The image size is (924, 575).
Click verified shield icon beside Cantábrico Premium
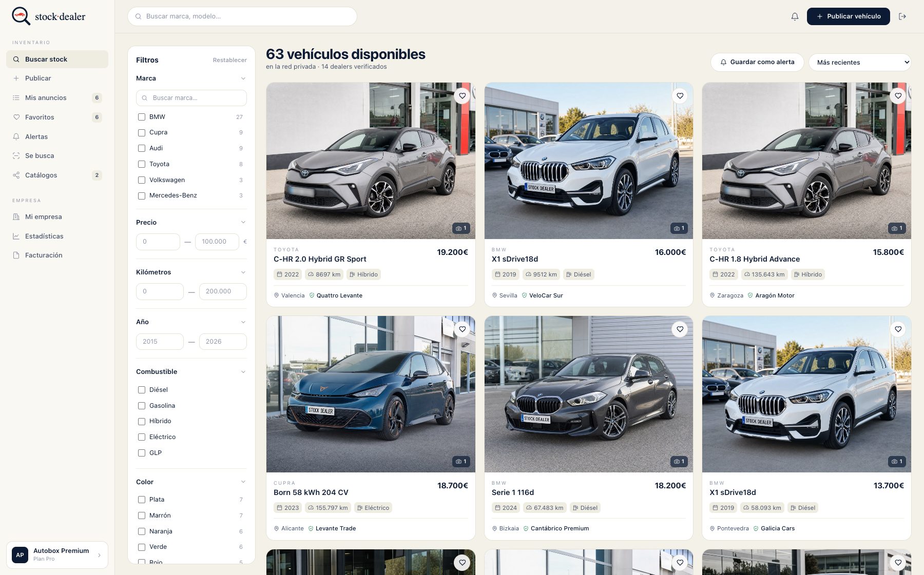pos(526,528)
